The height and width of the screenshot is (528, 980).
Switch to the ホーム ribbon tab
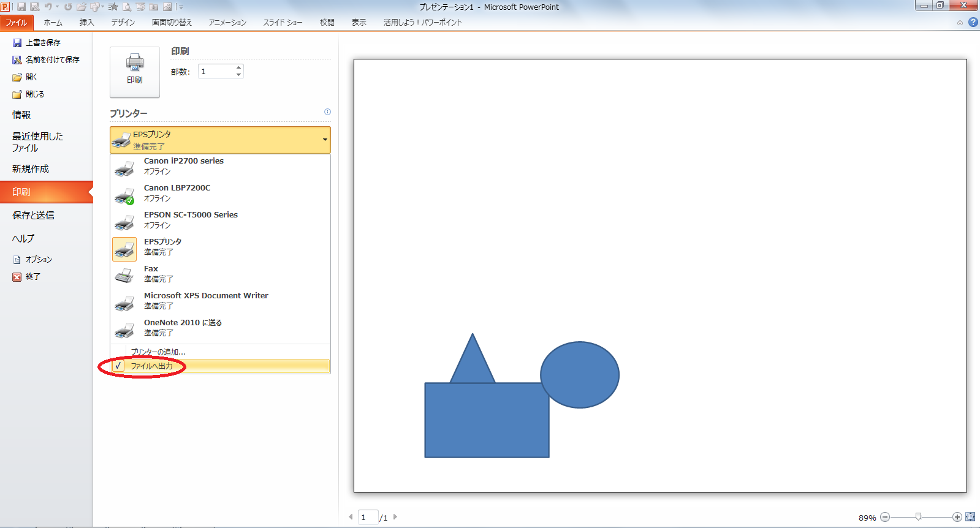click(53, 23)
